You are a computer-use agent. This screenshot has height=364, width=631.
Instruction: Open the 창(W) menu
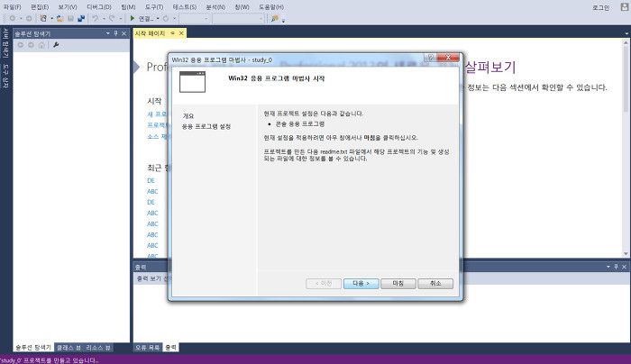pos(242,7)
